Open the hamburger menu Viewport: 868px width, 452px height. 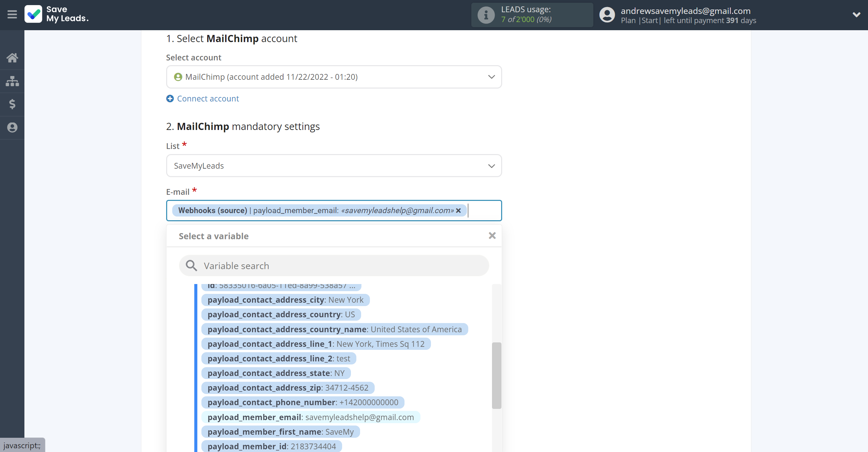coord(12,14)
